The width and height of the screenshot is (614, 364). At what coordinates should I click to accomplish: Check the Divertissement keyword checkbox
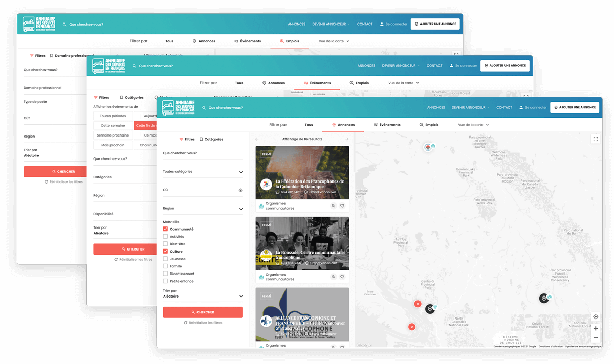165,274
